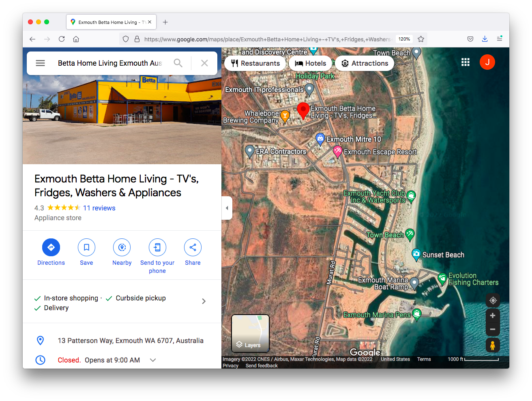532x401 pixels.
Task: Collapse the side panel
Action: point(227,208)
